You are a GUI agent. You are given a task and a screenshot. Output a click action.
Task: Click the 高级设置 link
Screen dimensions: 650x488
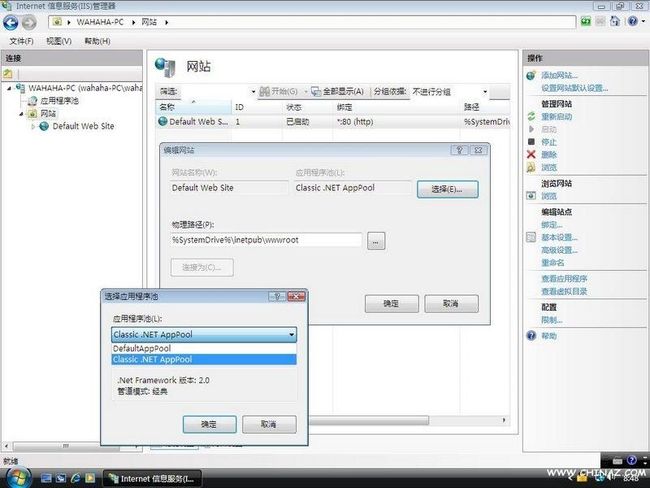coord(559,250)
